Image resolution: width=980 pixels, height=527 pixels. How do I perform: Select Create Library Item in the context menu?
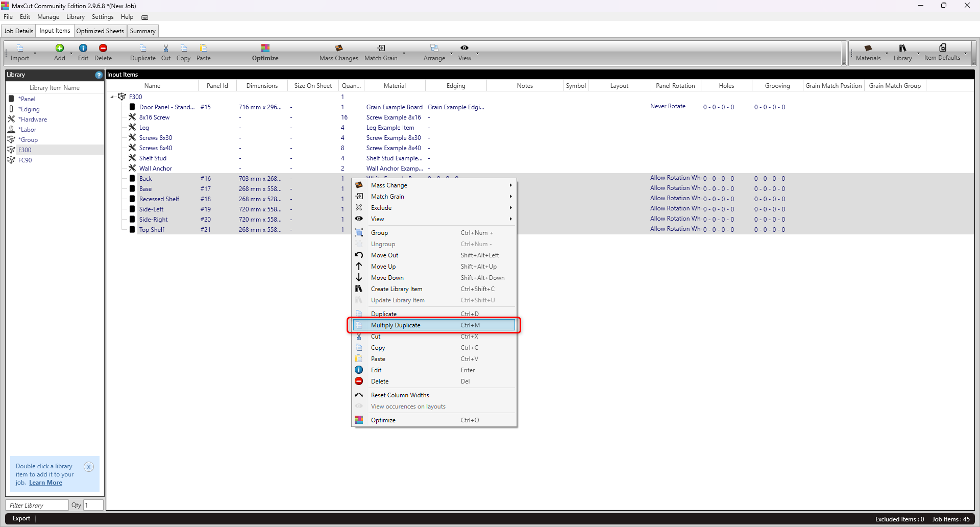tap(434, 289)
